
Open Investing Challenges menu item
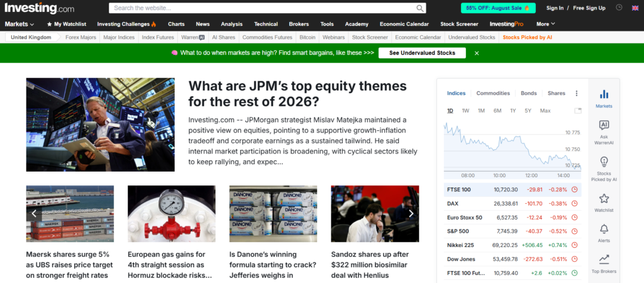click(126, 25)
